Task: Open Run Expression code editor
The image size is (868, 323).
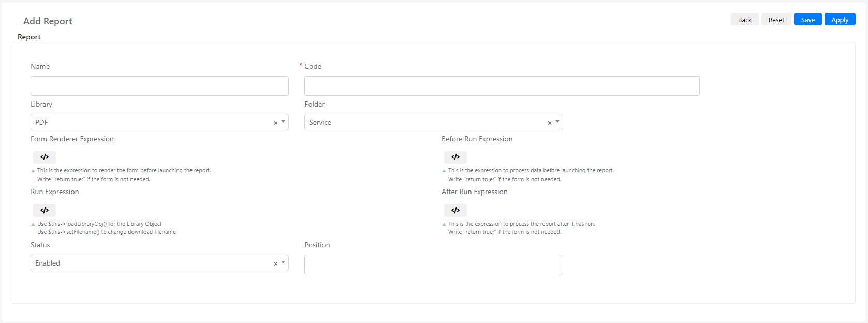Action: point(45,210)
